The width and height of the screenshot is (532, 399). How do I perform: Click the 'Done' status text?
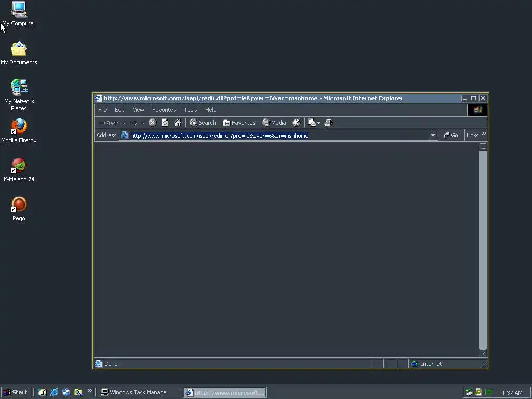[111, 364]
